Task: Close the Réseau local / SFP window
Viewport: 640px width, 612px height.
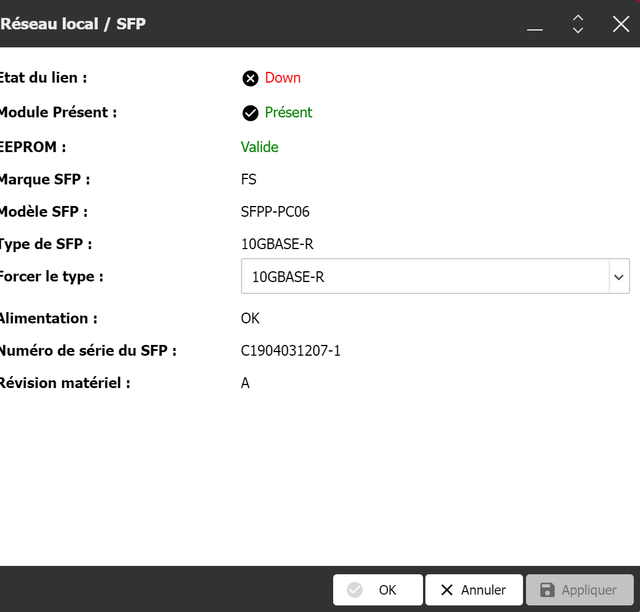Action: (x=621, y=24)
